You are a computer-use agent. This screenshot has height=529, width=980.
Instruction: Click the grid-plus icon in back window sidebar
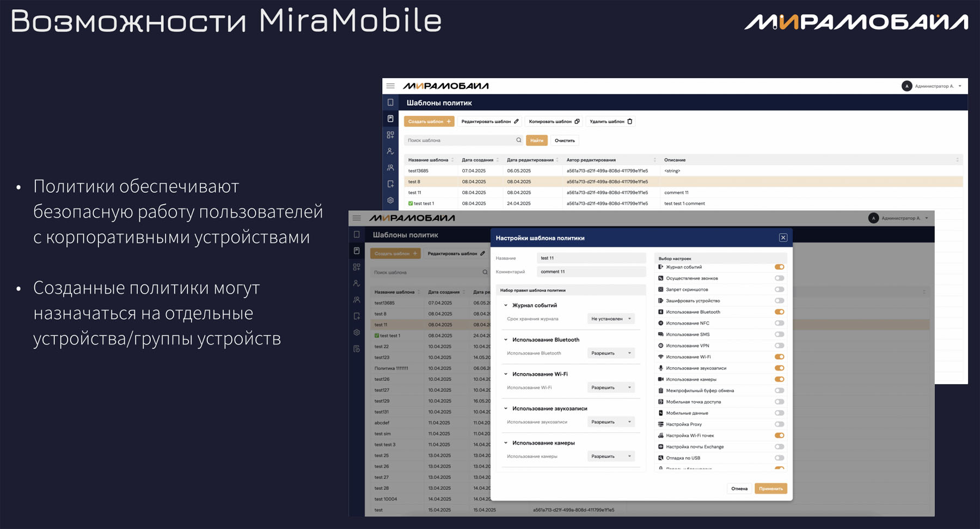(390, 135)
